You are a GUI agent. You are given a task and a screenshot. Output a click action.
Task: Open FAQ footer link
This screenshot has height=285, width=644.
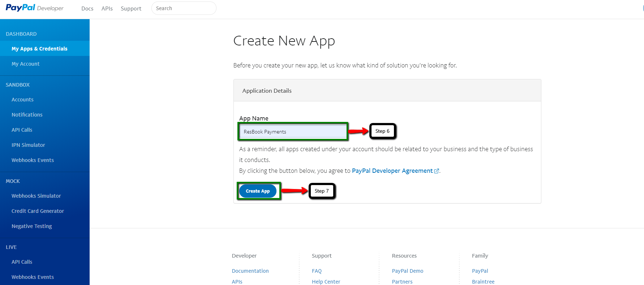[x=317, y=271]
